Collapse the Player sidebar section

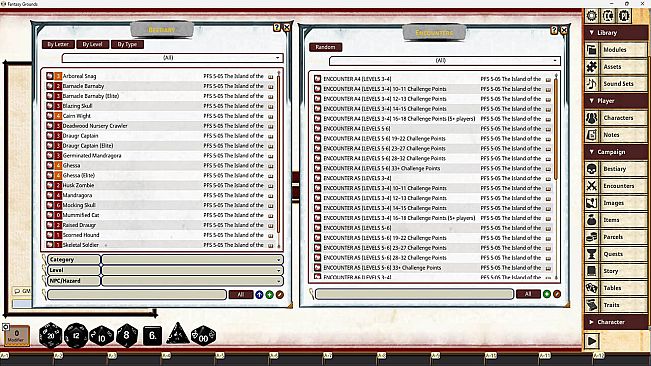pos(616,101)
